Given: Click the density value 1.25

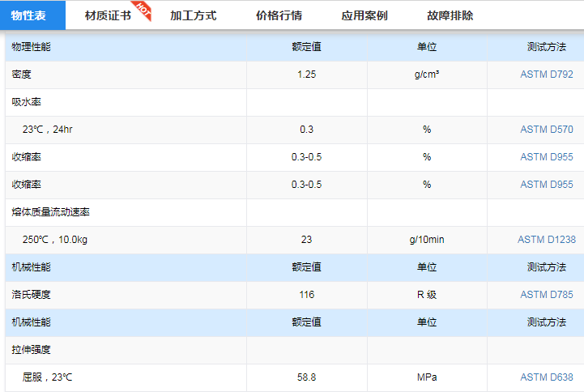Looking at the screenshot, I should click(306, 75).
